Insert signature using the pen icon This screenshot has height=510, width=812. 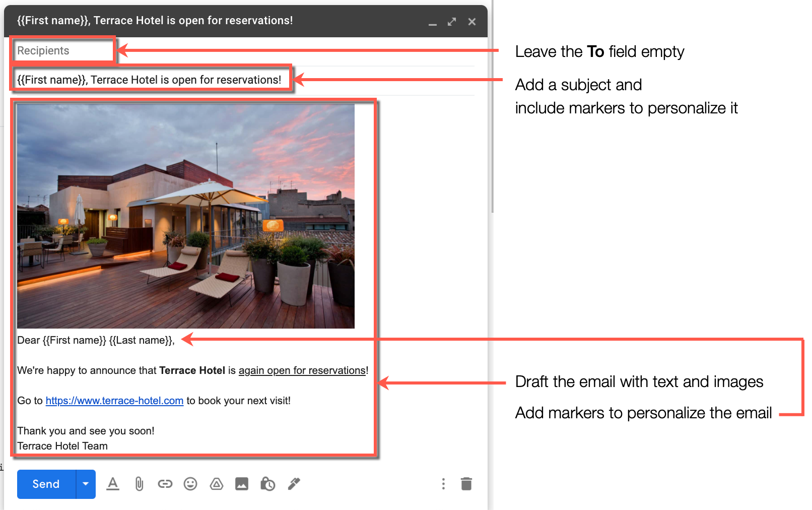(294, 484)
